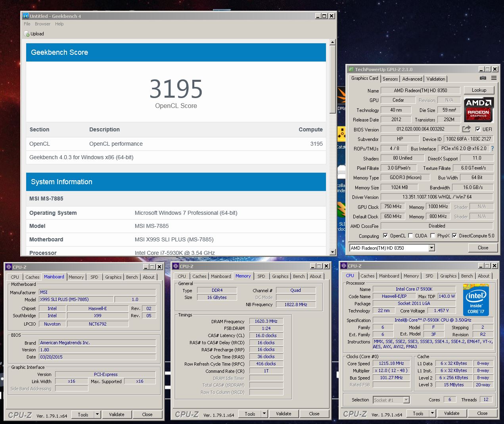Image resolution: width=504 pixels, height=424 pixels.
Task: Click the Mainboard CPU-Z window title icon
Action: pos(9,267)
